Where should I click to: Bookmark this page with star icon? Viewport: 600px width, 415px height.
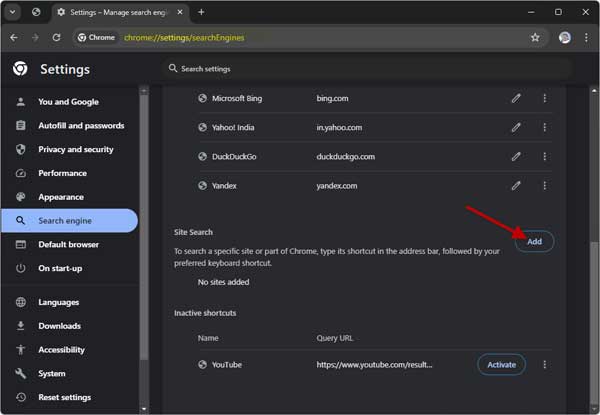(x=535, y=37)
